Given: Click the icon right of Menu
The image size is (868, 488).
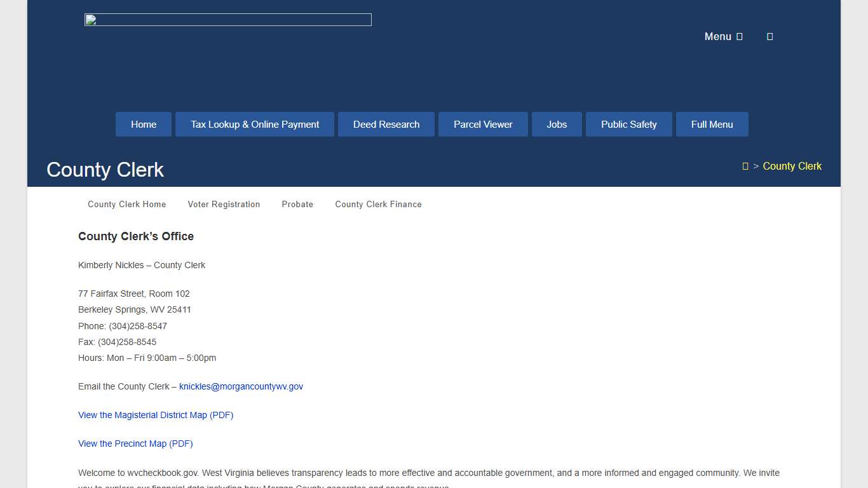Looking at the screenshot, I should pyautogui.click(x=770, y=37).
